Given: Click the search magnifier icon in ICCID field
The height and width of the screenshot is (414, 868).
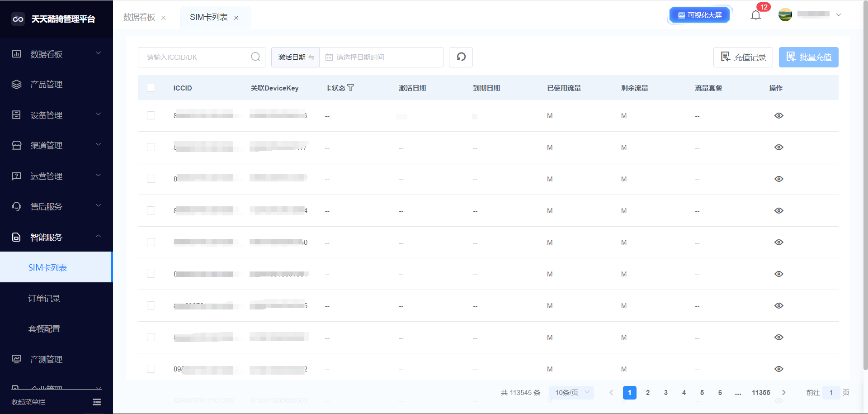Looking at the screenshot, I should pyautogui.click(x=255, y=57).
